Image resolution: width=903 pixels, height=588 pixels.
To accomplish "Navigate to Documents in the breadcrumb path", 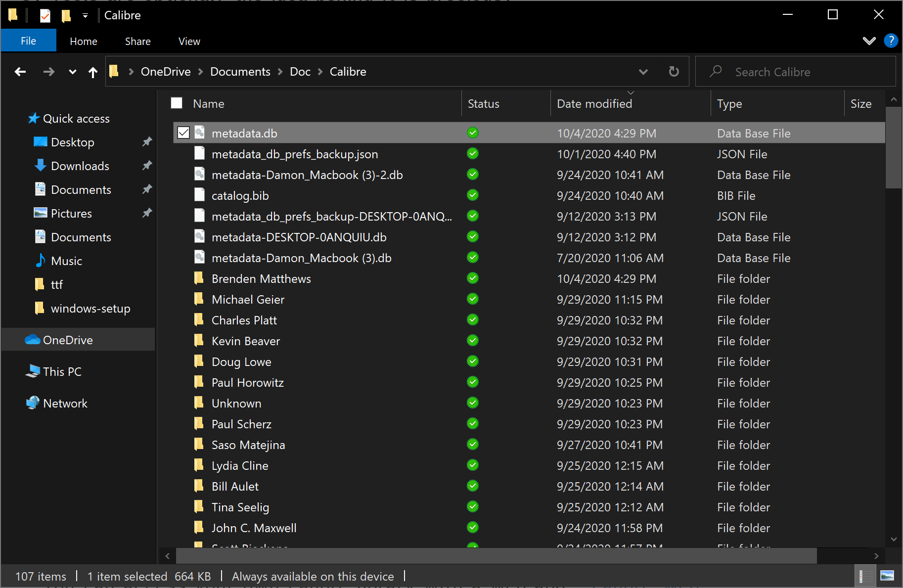I will (240, 72).
